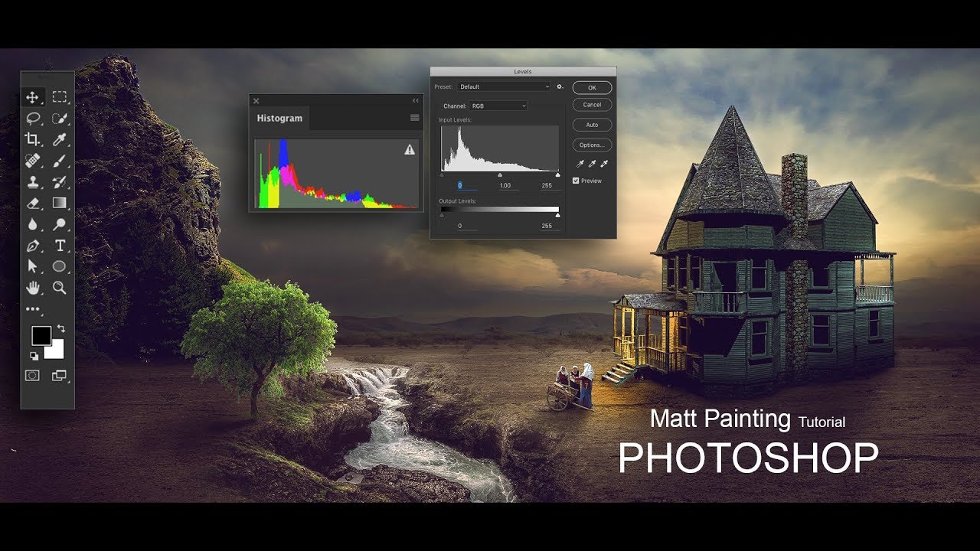This screenshot has height=551, width=980.
Task: Reset default foreground and background colors
Action: point(34,356)
